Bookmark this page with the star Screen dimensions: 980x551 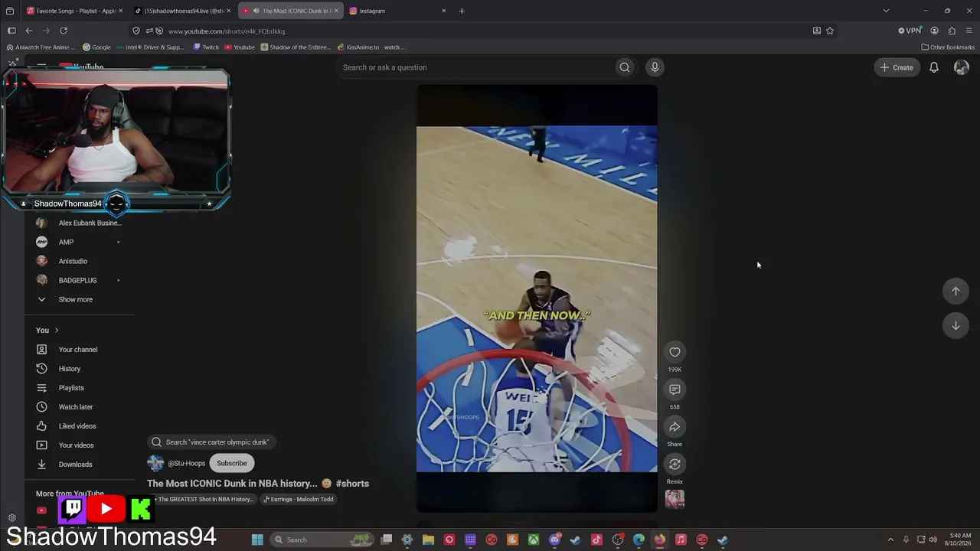tap(830, 31)
